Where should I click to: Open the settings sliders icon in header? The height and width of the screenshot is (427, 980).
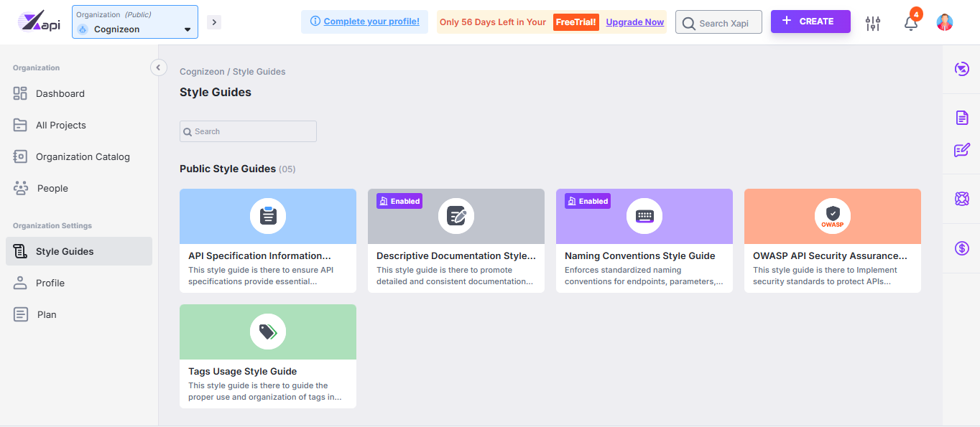tap(873, 23)
